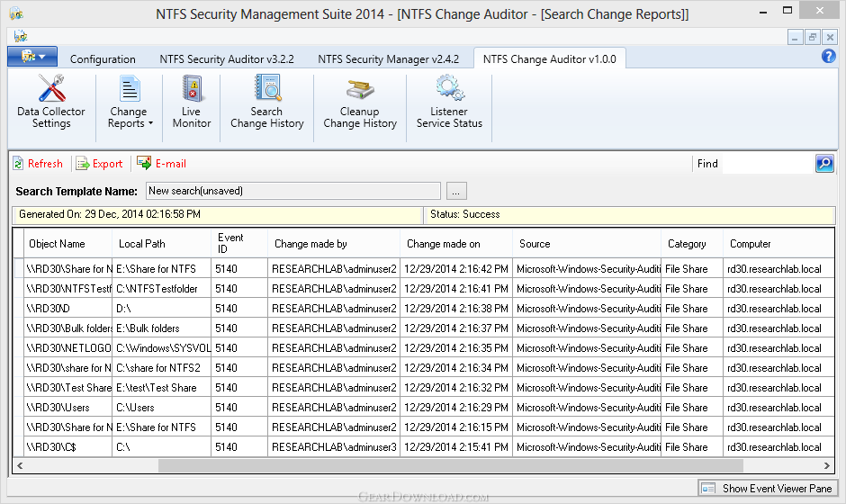Sort by the Category column header
The height and width of the screenshot is (504, 846).
pos(692,243)
